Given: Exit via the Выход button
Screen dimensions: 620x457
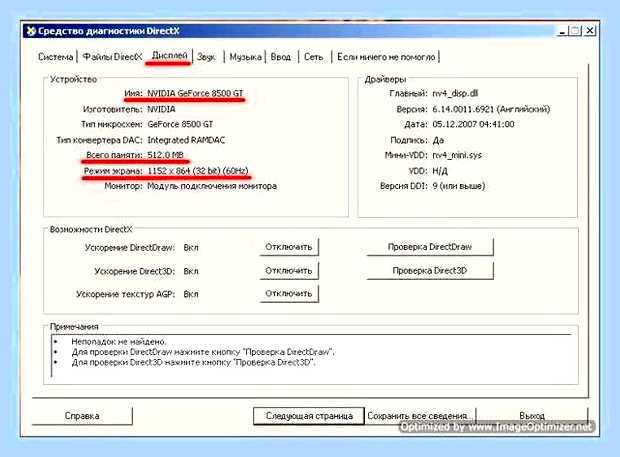Looking at the screenshot, I should (x=532, y=416).
